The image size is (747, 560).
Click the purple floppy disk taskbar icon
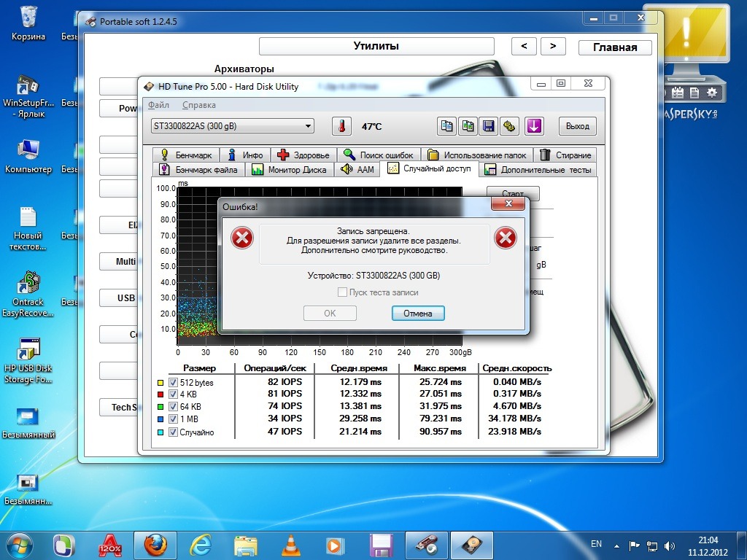tap(381, 545)
